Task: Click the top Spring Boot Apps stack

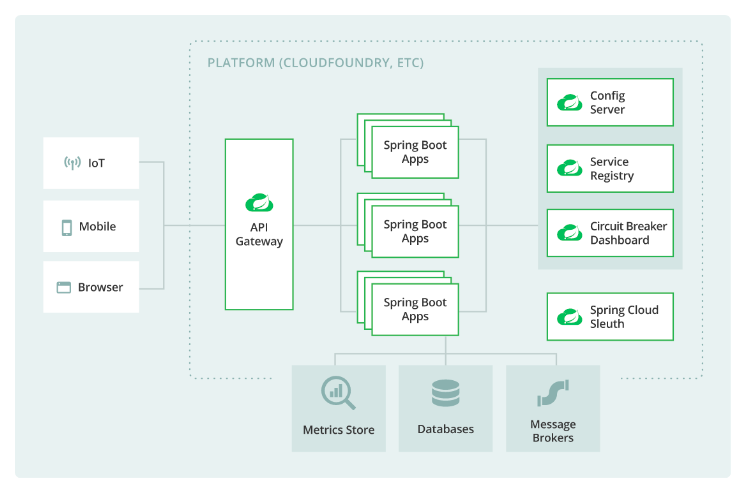Action: click(x=408, y=146)
